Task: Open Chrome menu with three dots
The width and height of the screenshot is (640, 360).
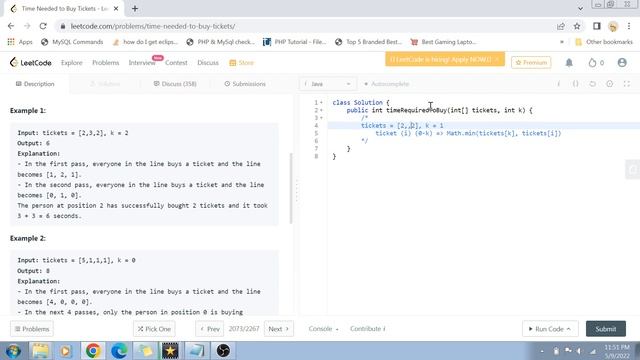Action: pyautogui.click(x=629, y=26)
